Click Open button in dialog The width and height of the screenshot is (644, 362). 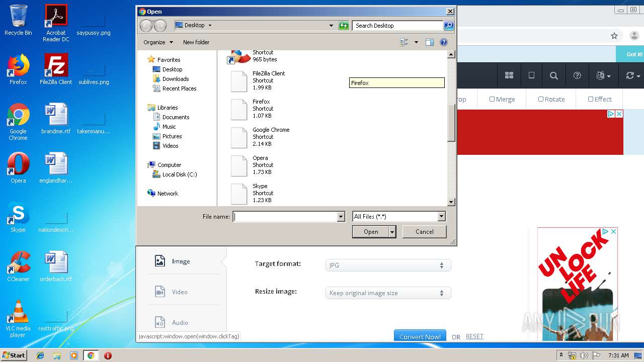[370, 232]
